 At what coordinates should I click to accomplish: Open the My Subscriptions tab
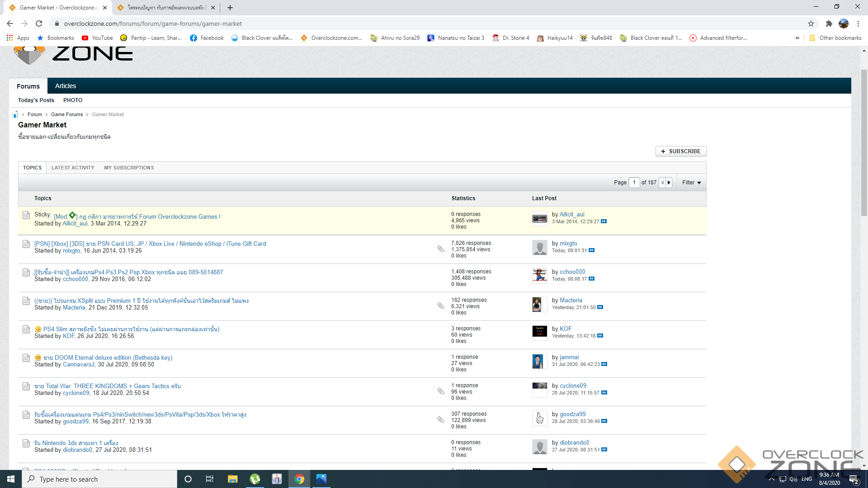click(129, 168)
